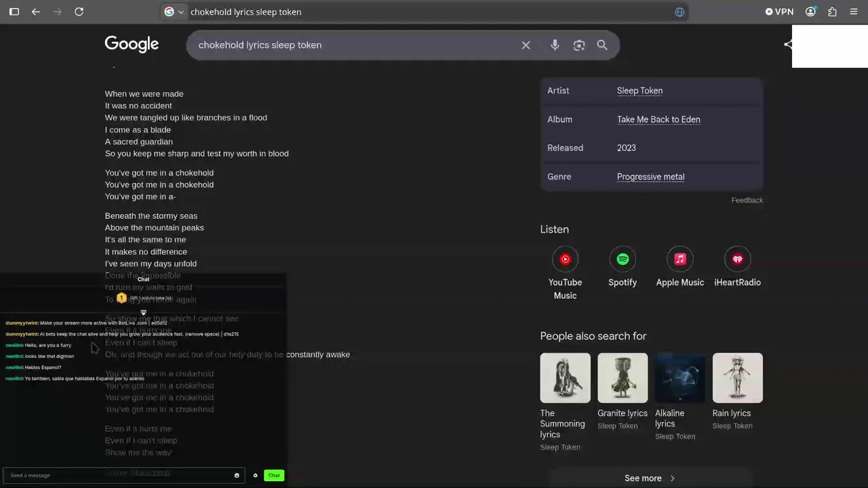Open the Google search engine dropdown in address bar
Screen dimensions: 868x488
pyautogui.click(x=174, y=12)
